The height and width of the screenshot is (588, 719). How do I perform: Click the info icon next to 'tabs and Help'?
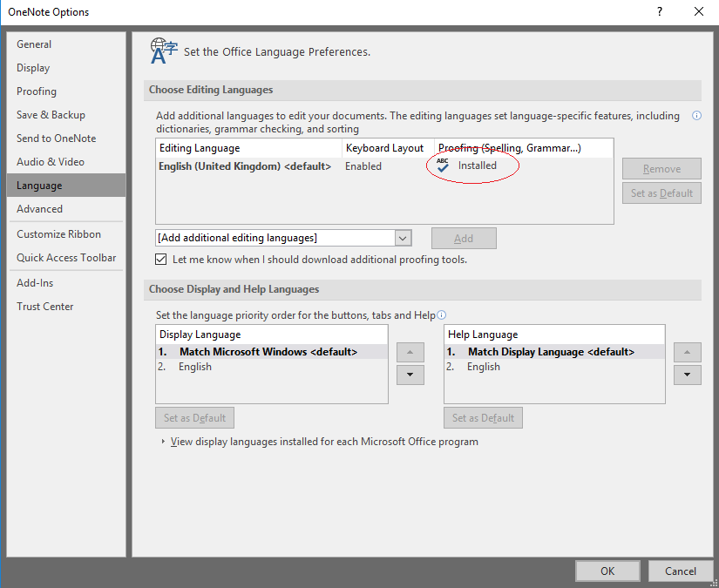[x=441, y=314]
